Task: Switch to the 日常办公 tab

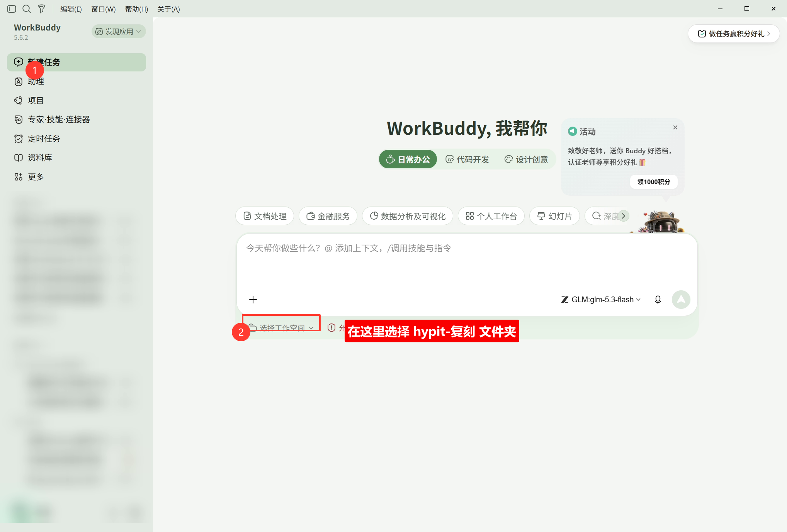Action: click(408, 159)
